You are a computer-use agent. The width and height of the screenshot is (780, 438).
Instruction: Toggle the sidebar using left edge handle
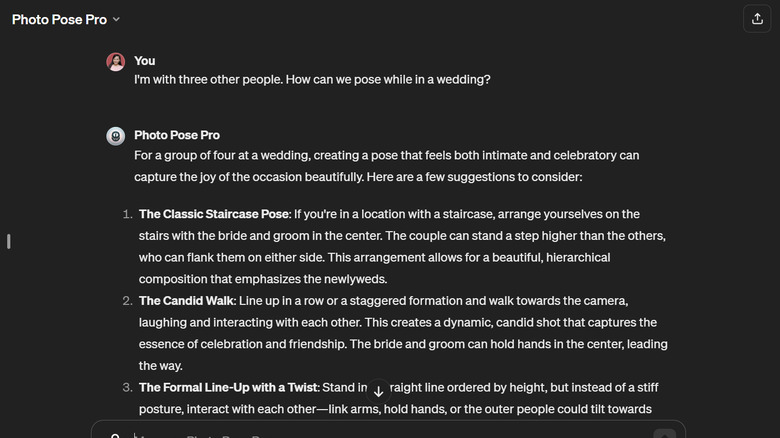pyautogui.click(x=9, y=241)
